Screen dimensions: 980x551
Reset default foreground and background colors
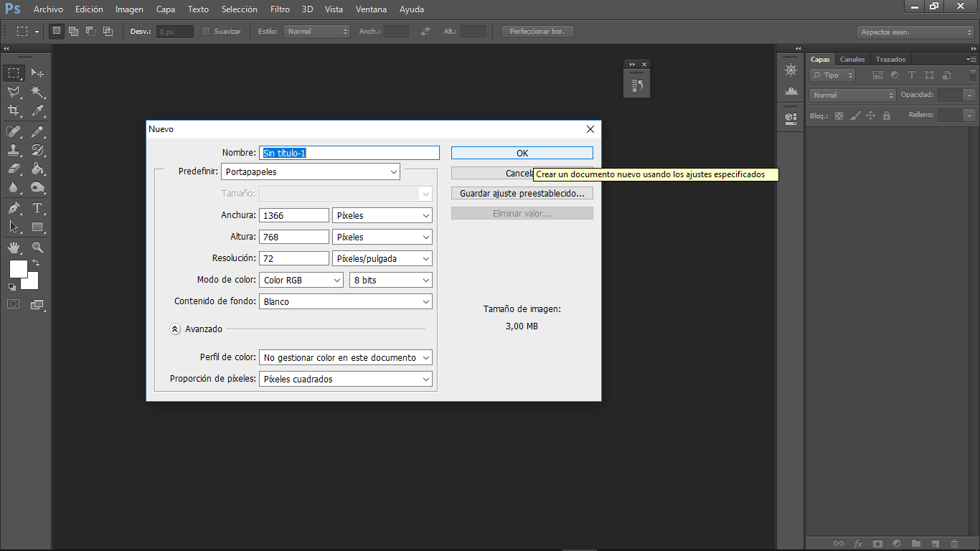[12, 286]
